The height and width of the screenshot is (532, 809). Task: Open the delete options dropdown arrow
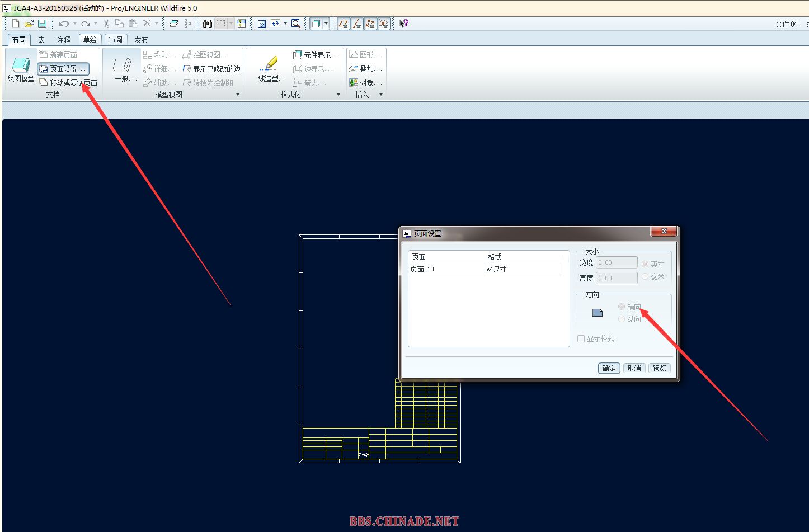pyautogui.click(x=157, y=23)
